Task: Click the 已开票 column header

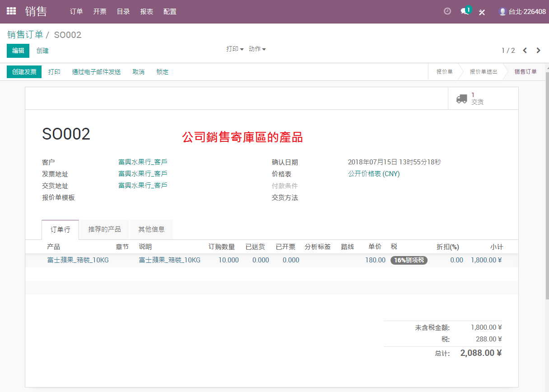Action: [x=285, y=247]
